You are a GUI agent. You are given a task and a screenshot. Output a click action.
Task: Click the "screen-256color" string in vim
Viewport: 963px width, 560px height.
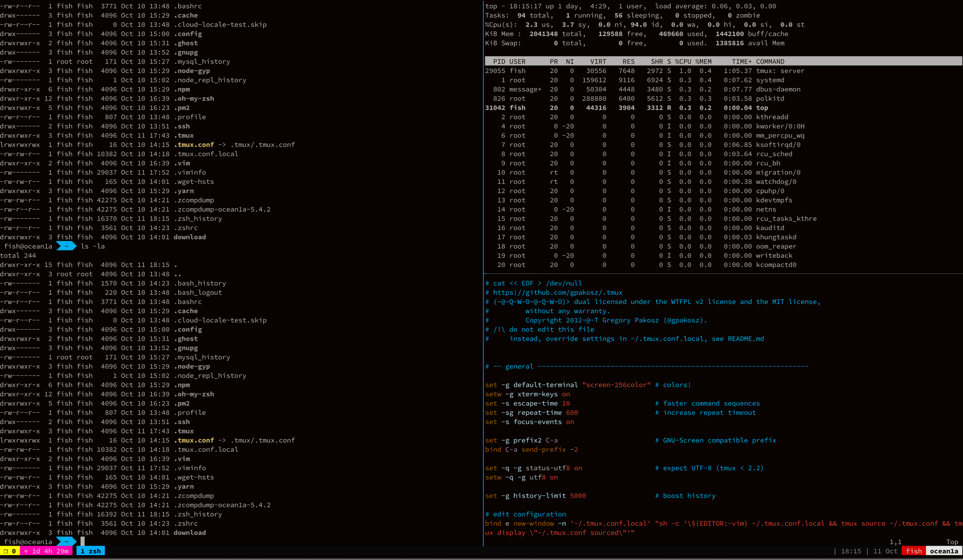[x=616, y=385]
